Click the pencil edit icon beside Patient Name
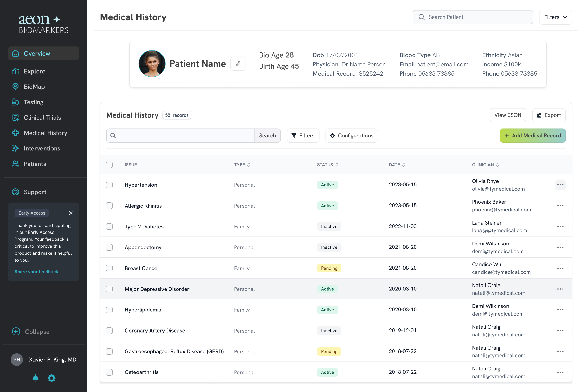Viewport: 584px width, 392px height. [238, 64]
